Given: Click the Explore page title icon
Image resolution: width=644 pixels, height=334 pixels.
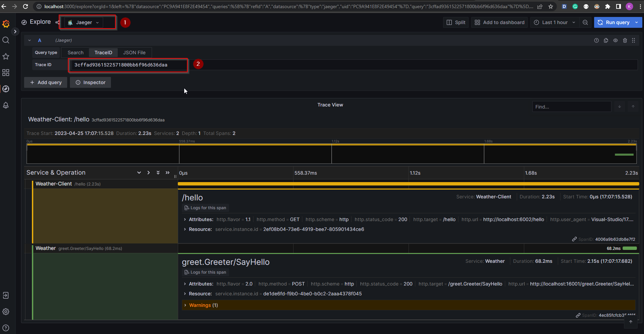Looking at the screenshot, I should pyautogui.click(x=24, y=22).
